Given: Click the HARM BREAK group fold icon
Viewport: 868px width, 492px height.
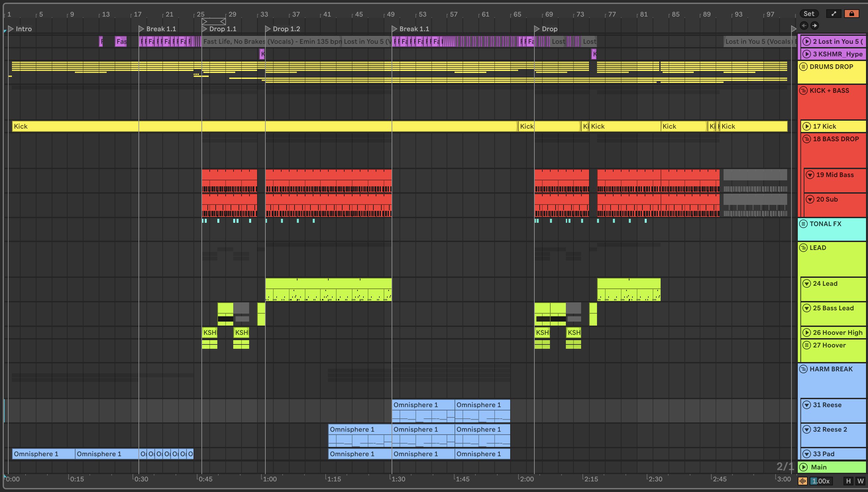Looking at the screenshot, I should click(803, 369).
